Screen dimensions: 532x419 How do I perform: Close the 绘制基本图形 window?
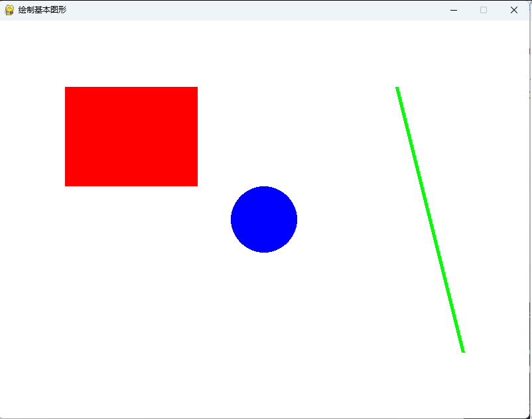pyautogui.click(x=513, y=10)
